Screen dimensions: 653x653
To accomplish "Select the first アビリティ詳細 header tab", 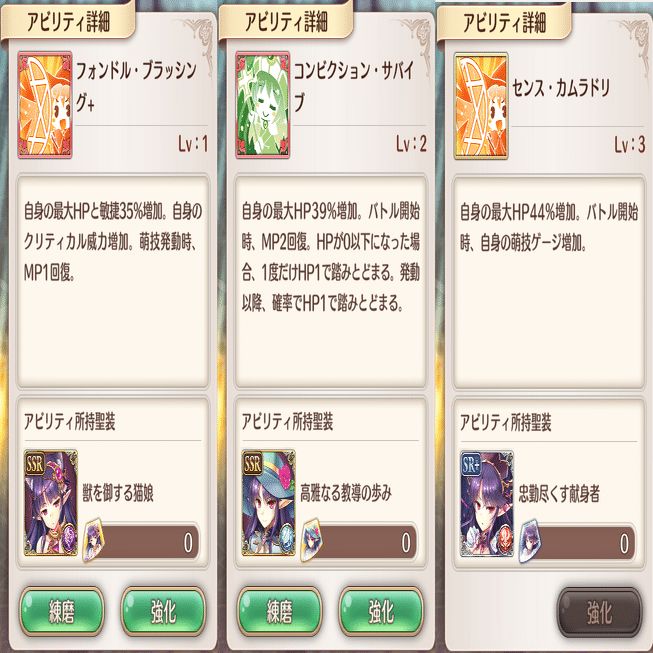I will [68, 21].
